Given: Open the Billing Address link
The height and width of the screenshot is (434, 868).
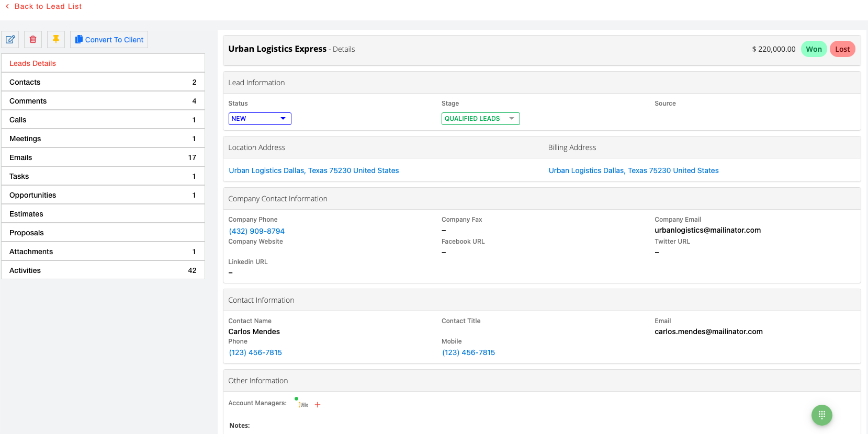Looking at the screenshot, I should pyautogui.click(x=634, y=170).
